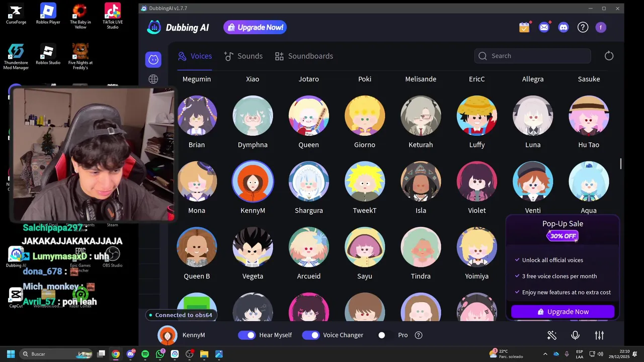Image resolution: width=644 pixels, height=362 pixels.
Task: Select the Queen B voice avatar
Action: pos(197,247)
